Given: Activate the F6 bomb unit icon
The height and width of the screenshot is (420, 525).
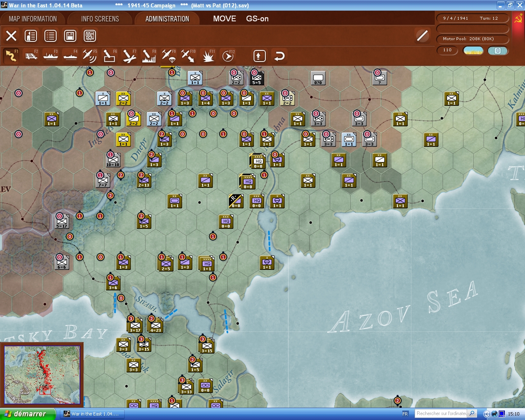Looking at the screenshot, I should click(110, 56).
